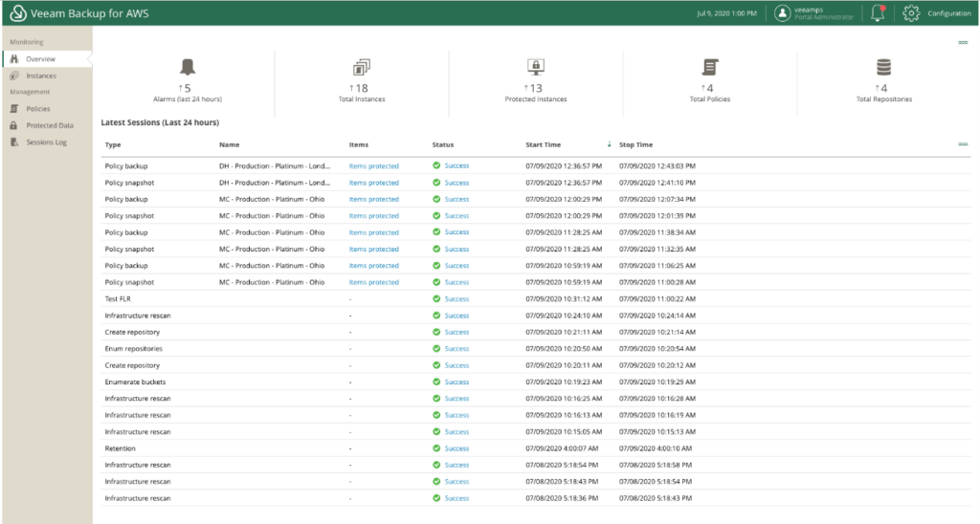Open the notifications bell icon
Image resolution: width=980 pixels, height=524 pixels.
[x=879, y=13]
